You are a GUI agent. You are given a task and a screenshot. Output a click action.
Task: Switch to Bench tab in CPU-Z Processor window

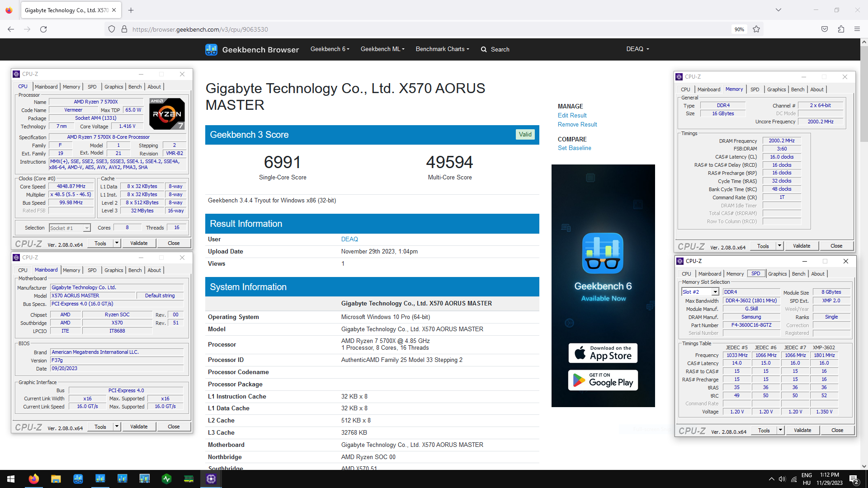[x=135, y=87]
